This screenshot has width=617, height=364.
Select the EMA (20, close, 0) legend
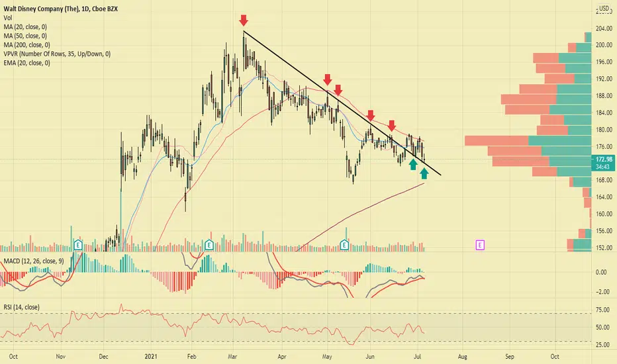(26, 63)
